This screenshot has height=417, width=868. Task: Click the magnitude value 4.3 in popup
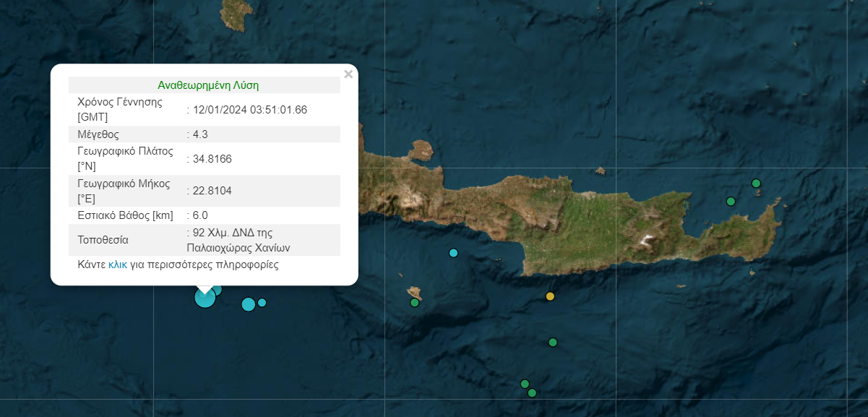pyautogui.click(x=199, y=134)
